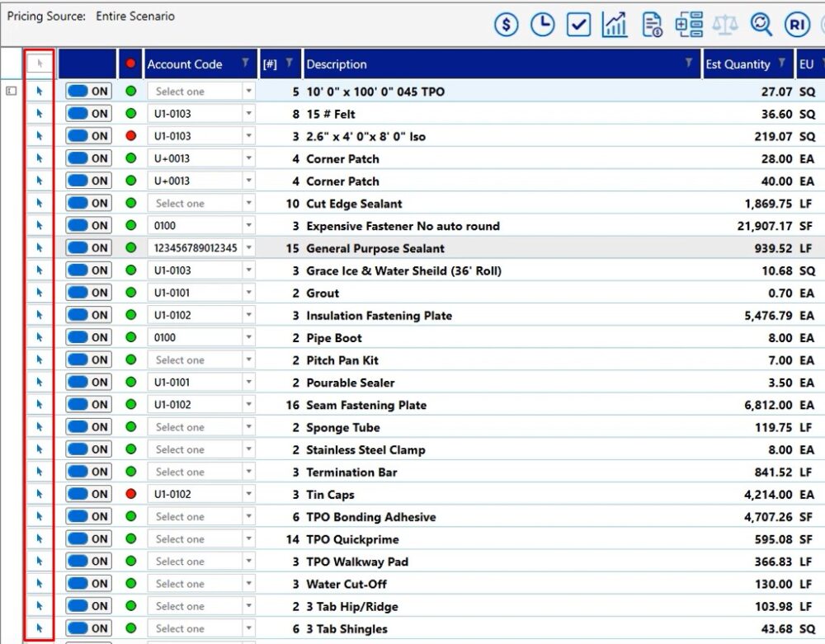Open the Description column filter
Image resolution: width=825 pixels, height=644 pixels.
(689, 63)
